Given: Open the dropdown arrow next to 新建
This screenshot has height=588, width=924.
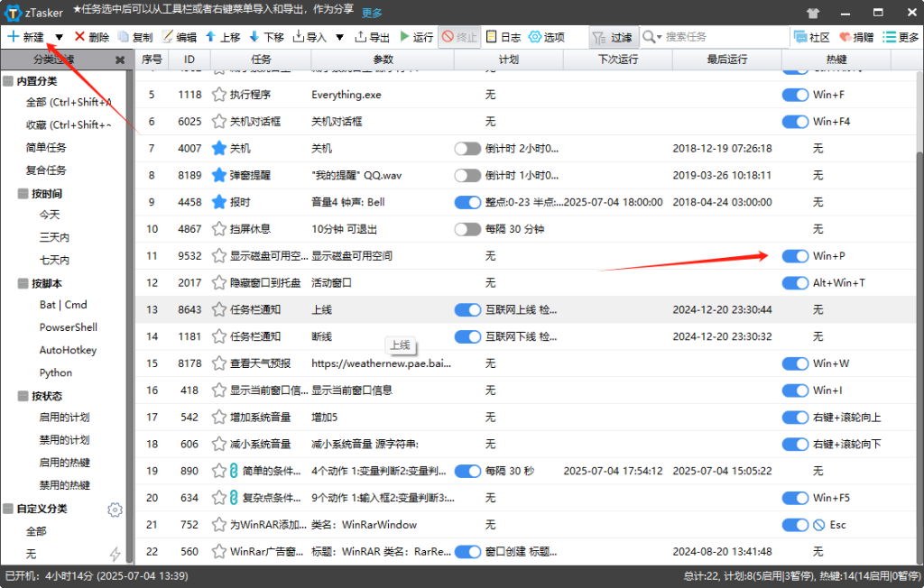Looking at the screenshot, I should click(59, 38).
